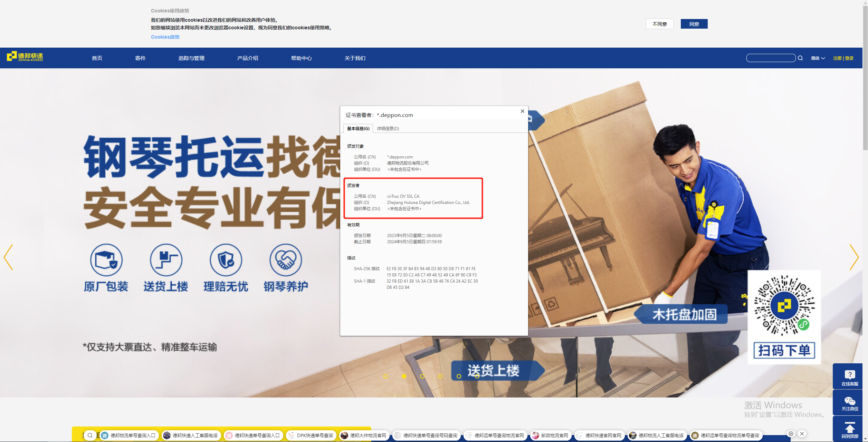Viewport: 868px width, 442px height.
Task: Click the search magnifier icon
Action: (800, 58)
